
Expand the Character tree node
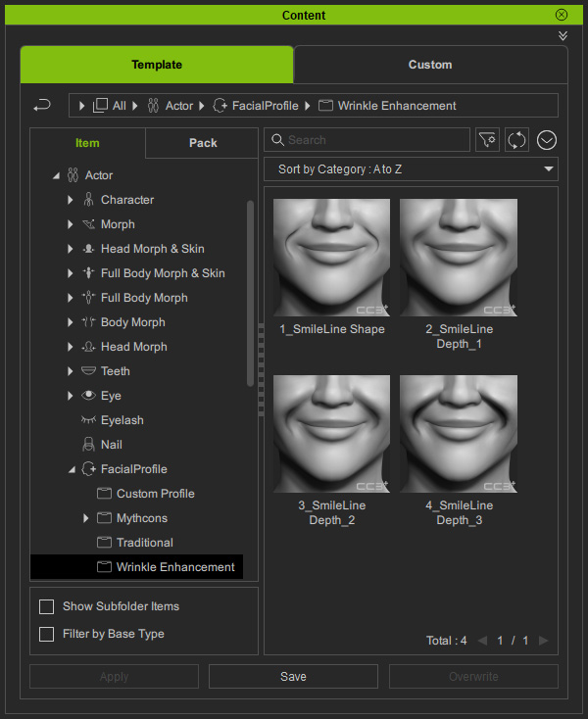(71, 200)
